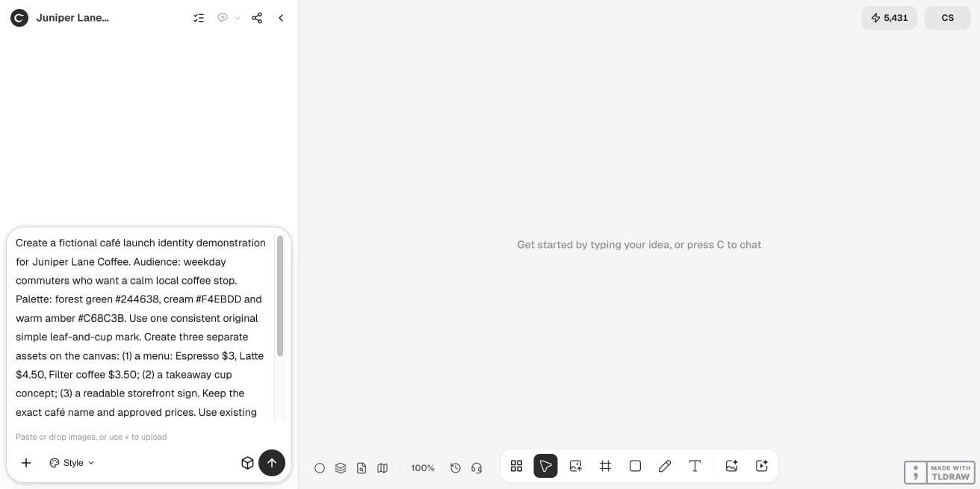Click the page search document icon
This screenshot has height=489, width=980.
pos(362,468)
